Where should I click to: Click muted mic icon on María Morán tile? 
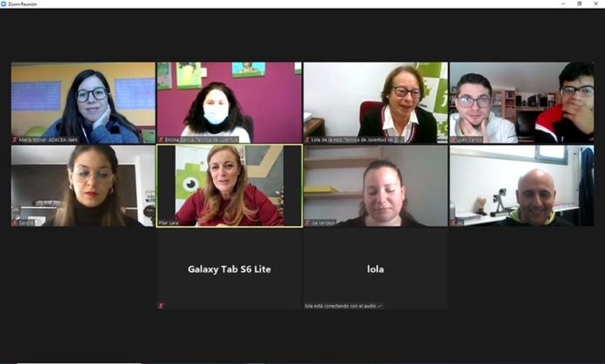pyautogui.click(x=15, y=140)
